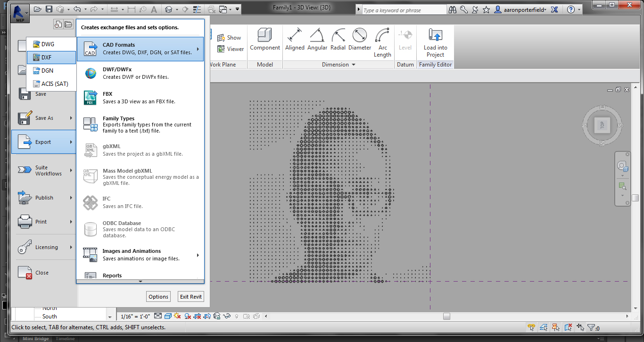
Task: Expand the 3D View house icon dropdown arrow
Action: coord(177,9)
